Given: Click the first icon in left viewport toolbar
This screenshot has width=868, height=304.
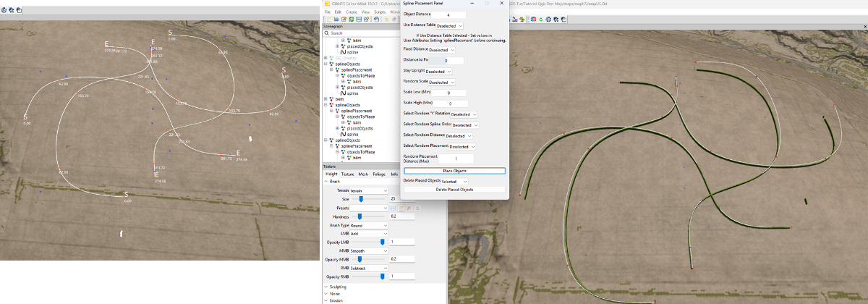Looking at the screenshot, I should pos(5,11).
